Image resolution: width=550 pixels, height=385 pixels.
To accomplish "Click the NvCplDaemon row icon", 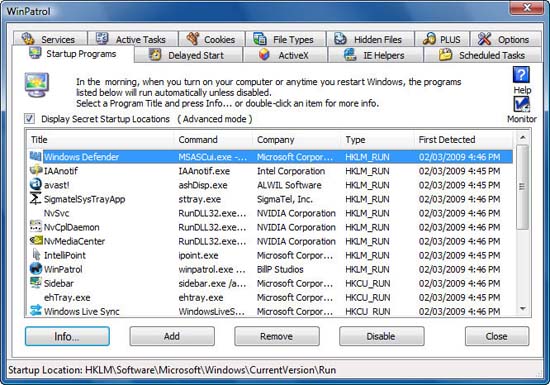I will point(36,227).
